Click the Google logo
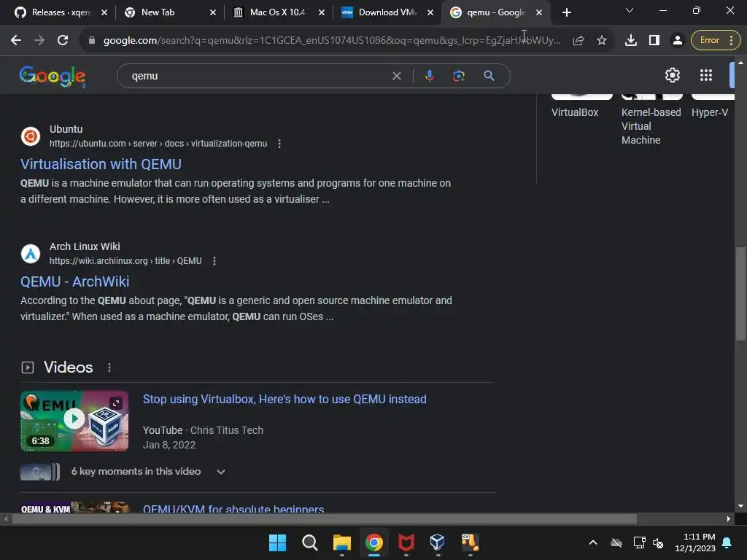The height and width of the screenshot is (560, 747). (x=53, y=76)
